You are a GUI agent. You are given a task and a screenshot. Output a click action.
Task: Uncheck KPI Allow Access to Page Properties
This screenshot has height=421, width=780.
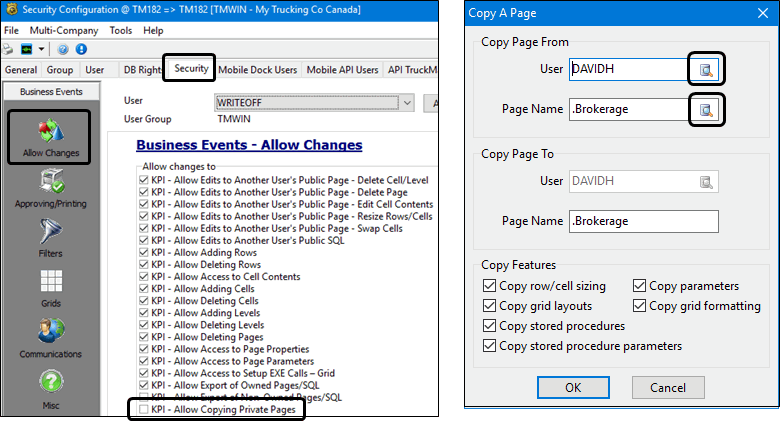click(x=144, y=349)
